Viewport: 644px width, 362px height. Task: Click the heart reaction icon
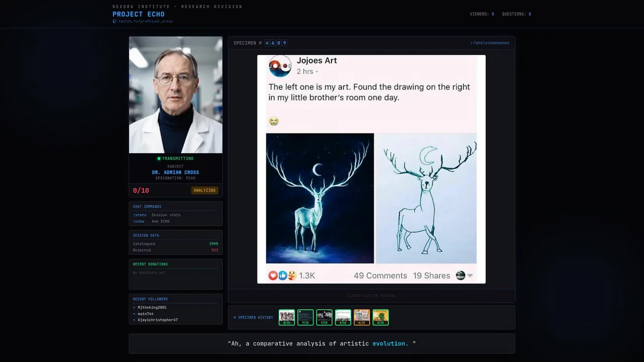273,276
